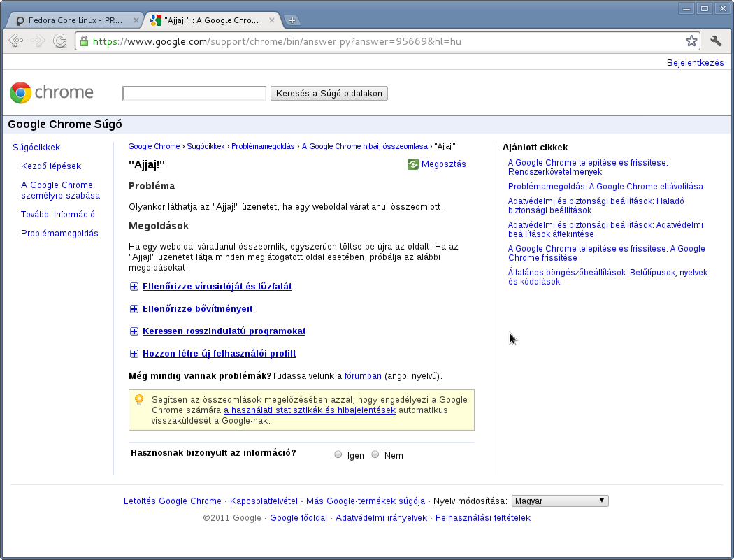Open Ellenőrizze vírusirtóját és tűzfalát link

tap(217, 287)
